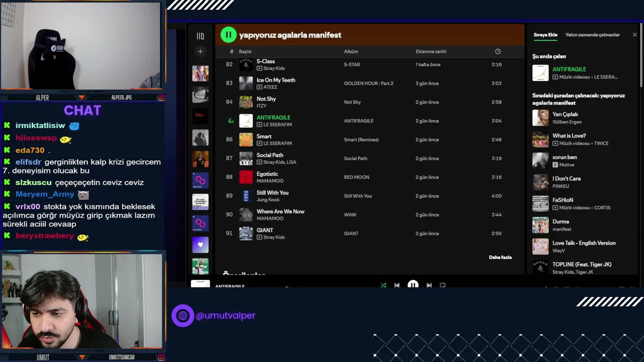
Task: Open artist Jung Kook under Still With You
Action: pos(268,200)
